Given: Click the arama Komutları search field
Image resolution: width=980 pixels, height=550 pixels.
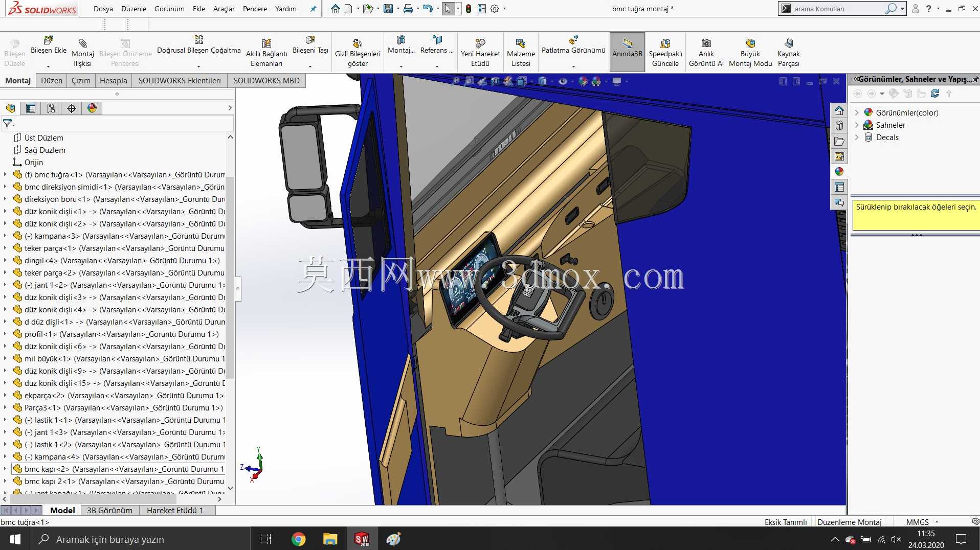Looking at the screenshot, I should click(x=838, y=9).
